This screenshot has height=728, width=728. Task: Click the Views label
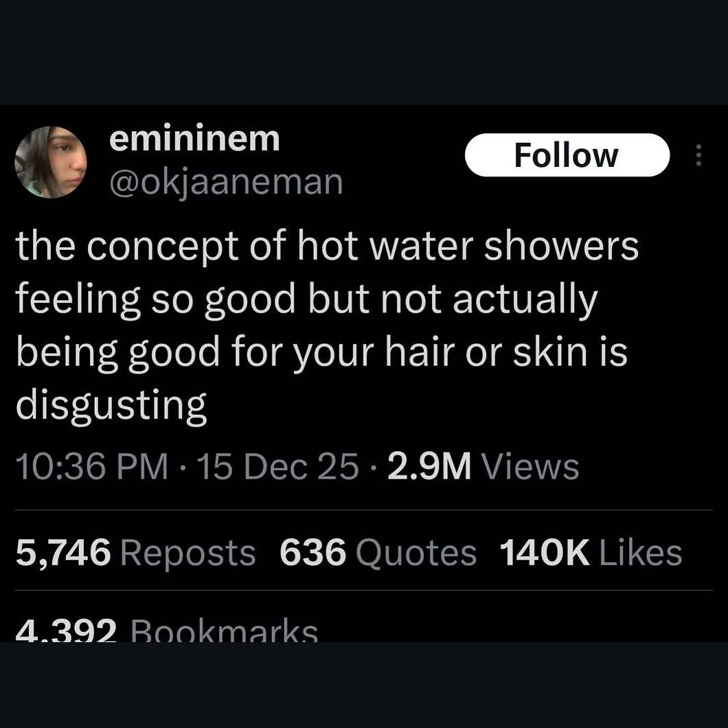(x=530, y=467)
